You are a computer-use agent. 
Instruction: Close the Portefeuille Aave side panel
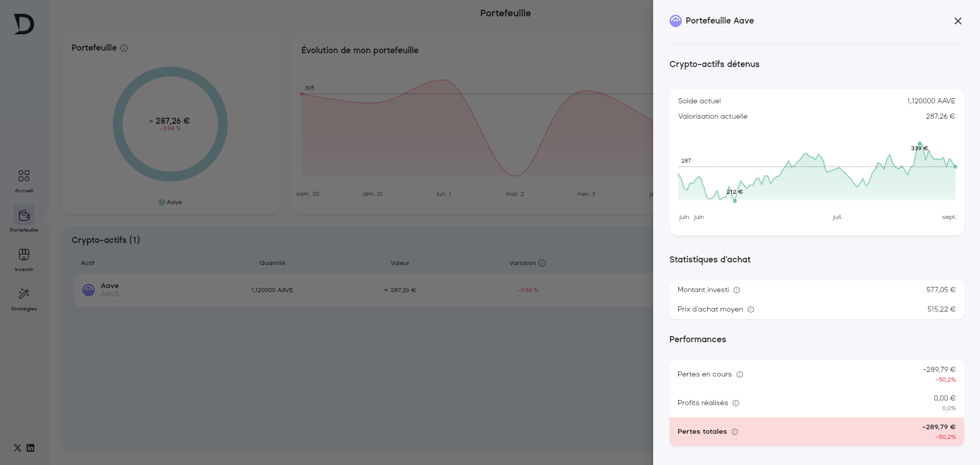pyautogui.click(x=957, y=21)
